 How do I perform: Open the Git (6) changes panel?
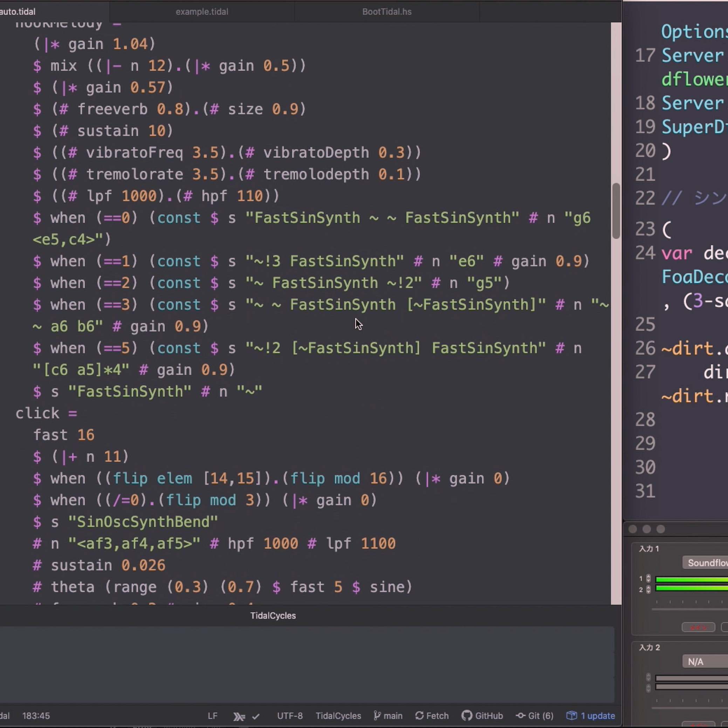point(535,716)
